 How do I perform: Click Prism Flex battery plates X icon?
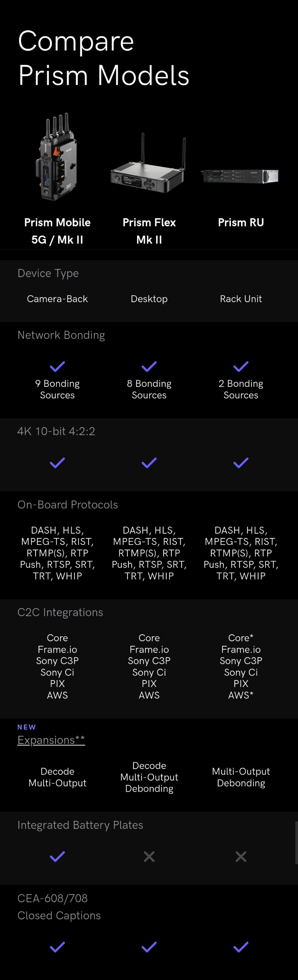click(x=149, y=857)
